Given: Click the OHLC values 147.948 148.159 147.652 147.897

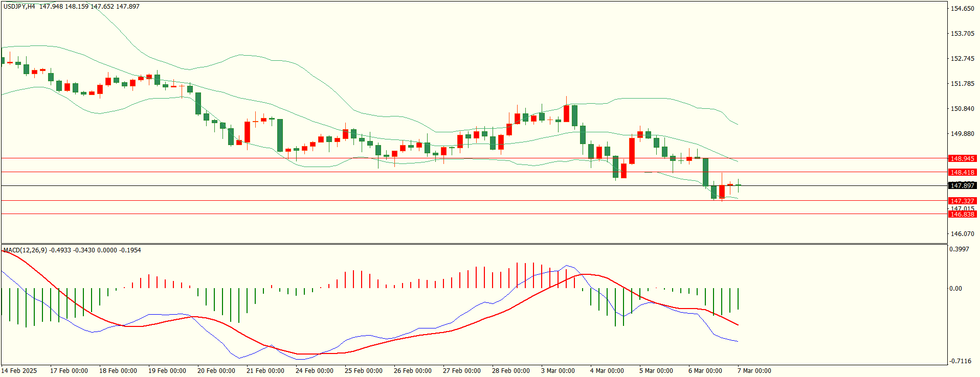Looking at the screenshot, I should pos(90,7).
